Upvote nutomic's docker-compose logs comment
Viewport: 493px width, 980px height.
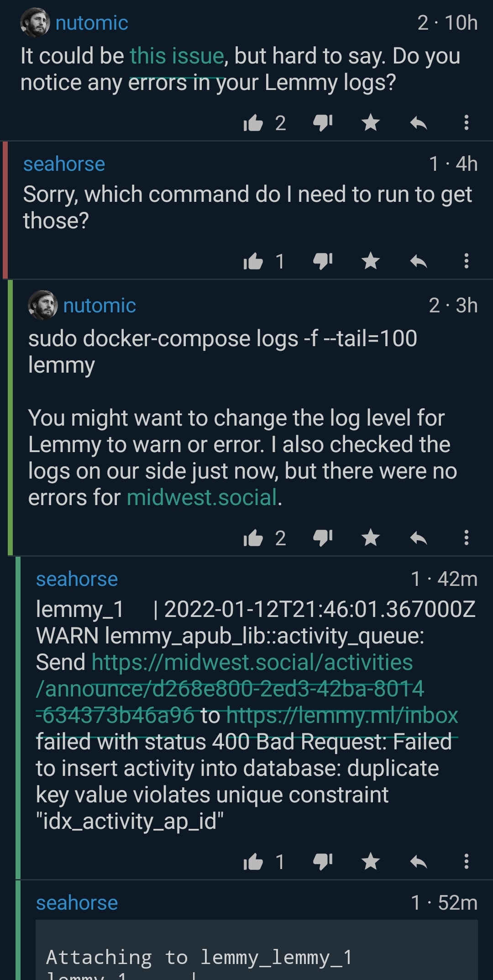coord(253,538)
